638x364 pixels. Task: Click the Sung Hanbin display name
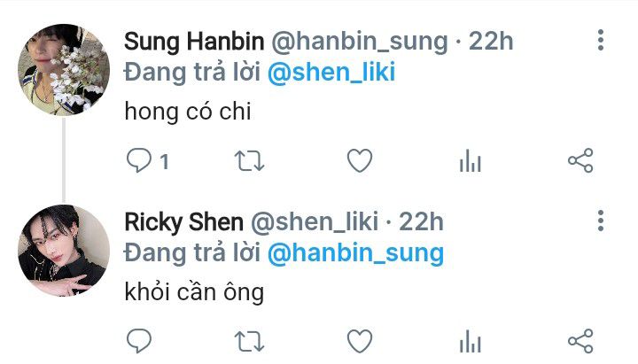(194, 42)
